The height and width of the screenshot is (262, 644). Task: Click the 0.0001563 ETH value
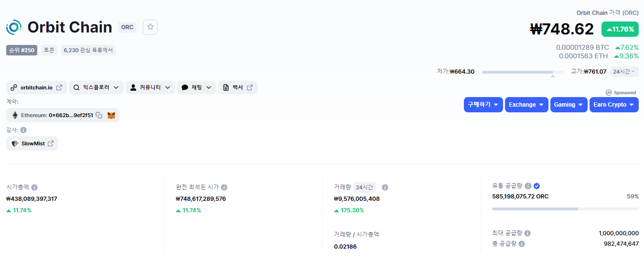point(583,56)
